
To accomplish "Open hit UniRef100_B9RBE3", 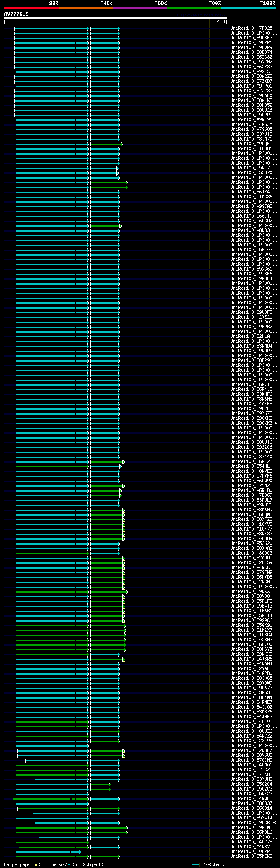I will pyautogui.click(x=251, y=38).
